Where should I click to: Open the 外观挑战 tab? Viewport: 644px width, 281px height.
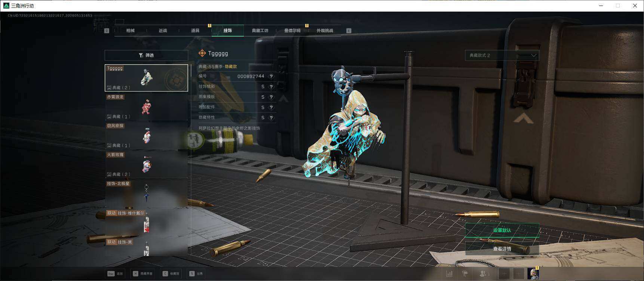325,31
